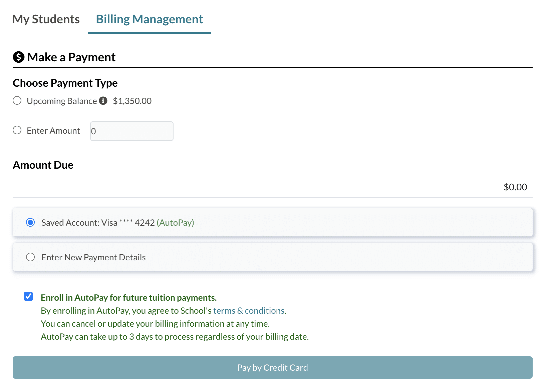Viewport: 548px width, 392px height.
Task: Click the Choose Payment Type heading
Action: 65,83
